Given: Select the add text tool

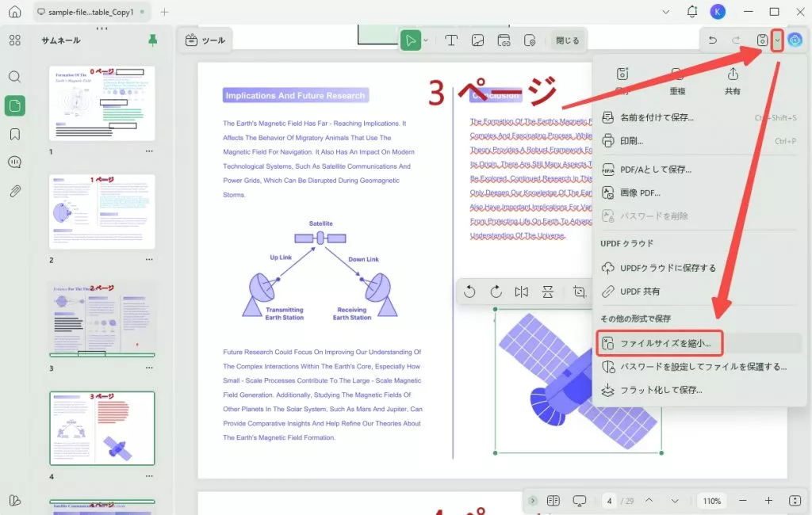Looking at the screenshot, I should point(451,40).
